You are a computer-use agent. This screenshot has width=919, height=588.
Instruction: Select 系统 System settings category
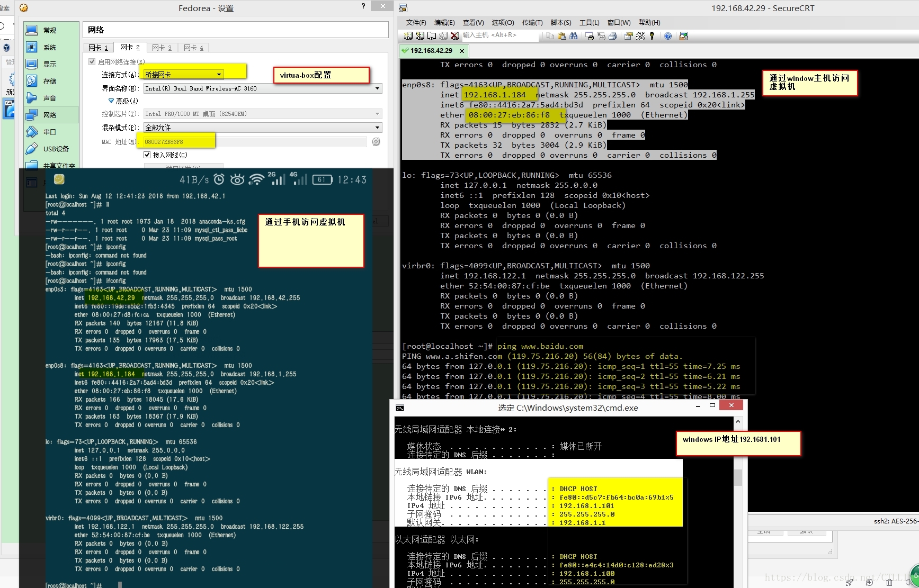click(51, 48)
